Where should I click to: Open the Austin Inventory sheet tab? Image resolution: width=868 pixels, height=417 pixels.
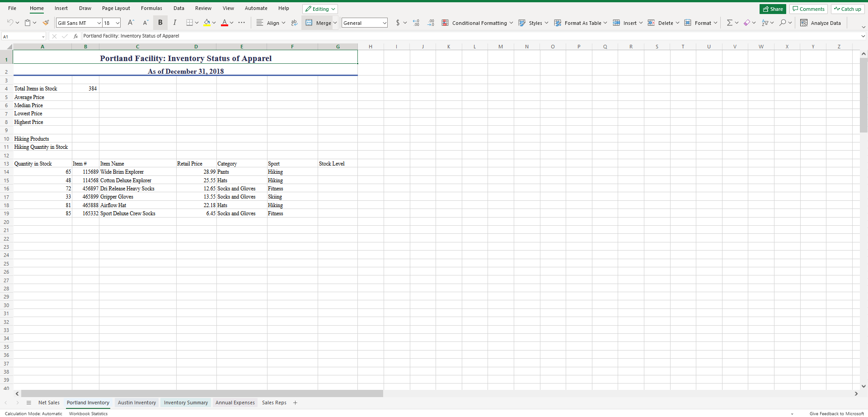(x=136, y=403)
